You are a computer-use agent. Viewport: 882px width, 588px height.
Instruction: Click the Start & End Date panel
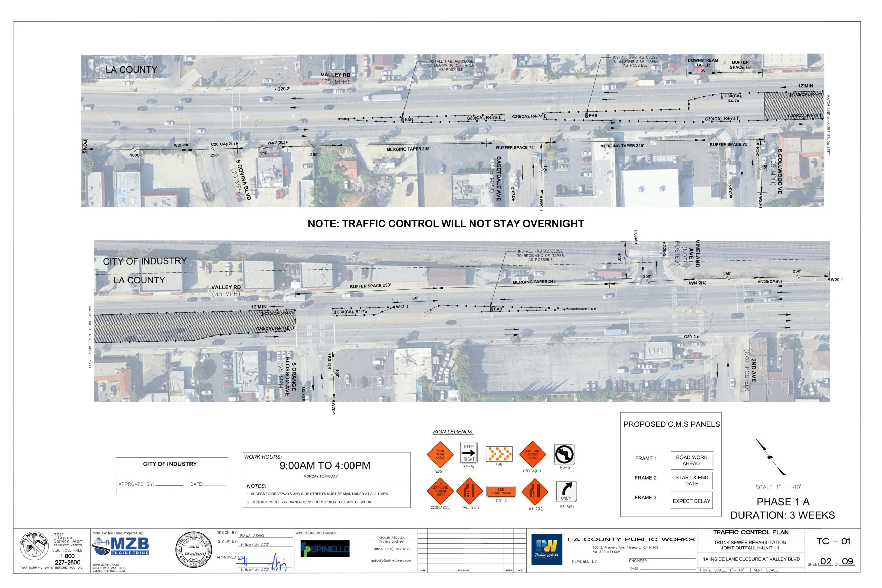(691, 481)
